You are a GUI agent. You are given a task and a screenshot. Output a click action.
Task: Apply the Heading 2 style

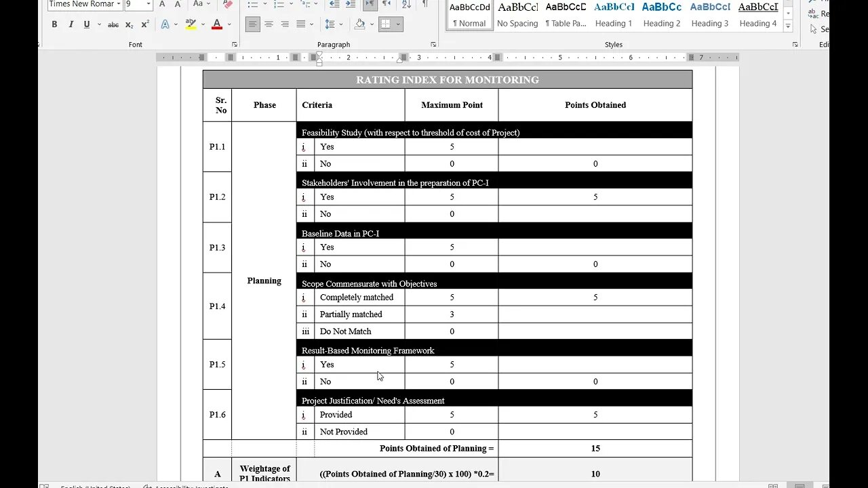(x=662, y=15)
